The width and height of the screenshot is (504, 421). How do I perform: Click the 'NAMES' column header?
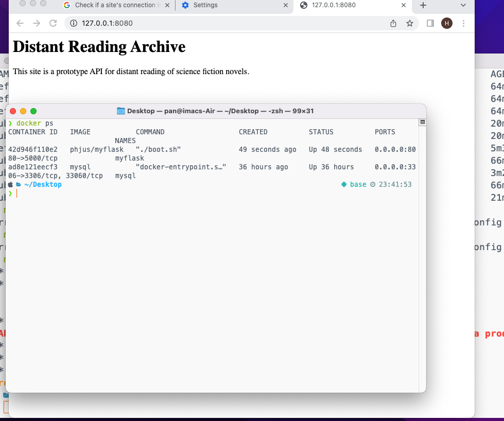126,141
